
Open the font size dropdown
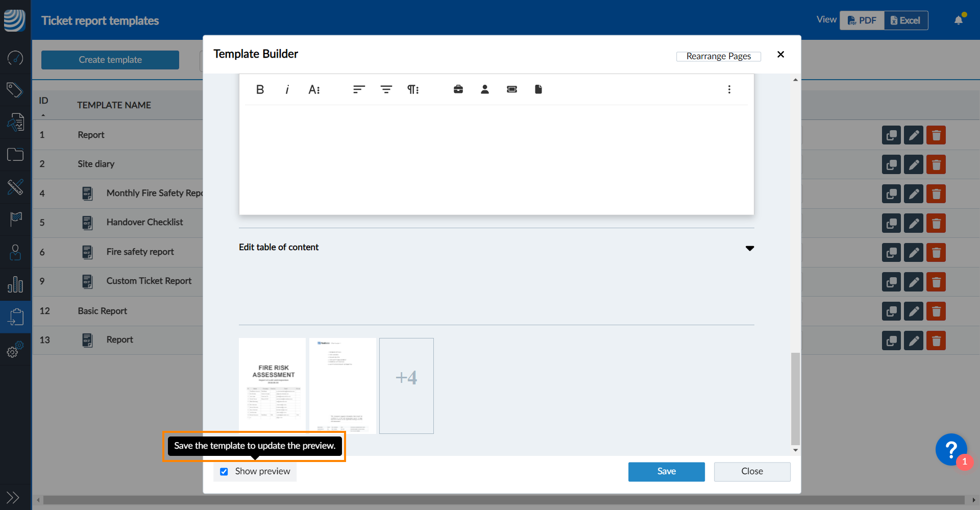tap(314, 90)
